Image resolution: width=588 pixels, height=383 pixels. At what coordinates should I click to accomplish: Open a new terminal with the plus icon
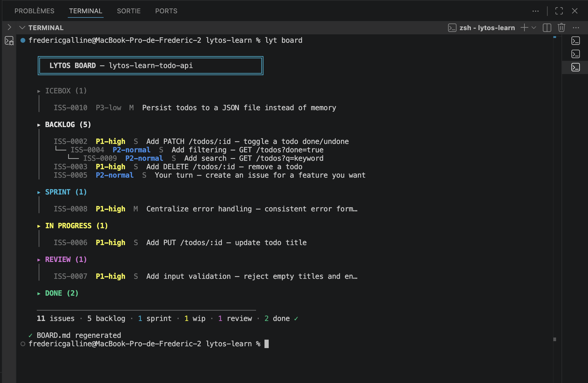tap(524, 27)
